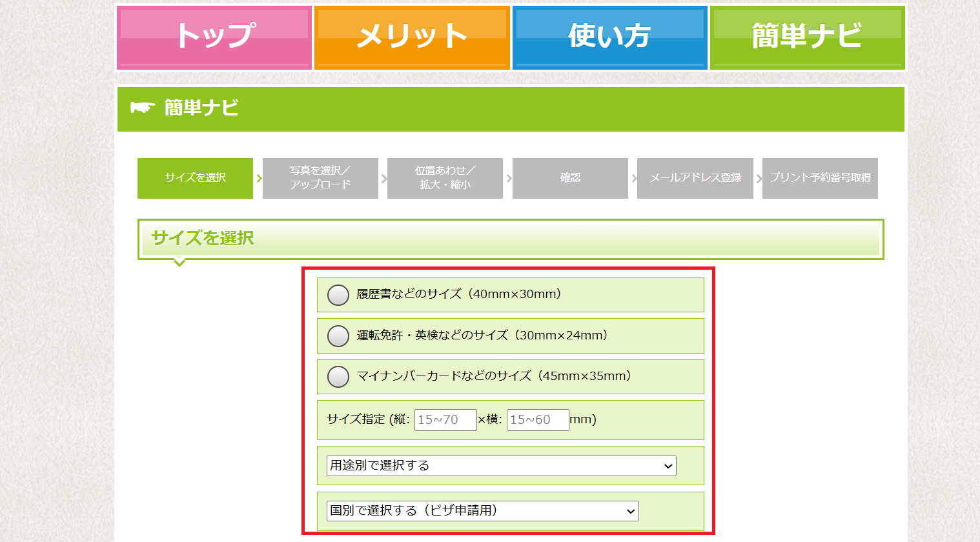Click the green 簡単ナビ navigation tab
Screen dimensions: 980x542
tap(807, 37)
